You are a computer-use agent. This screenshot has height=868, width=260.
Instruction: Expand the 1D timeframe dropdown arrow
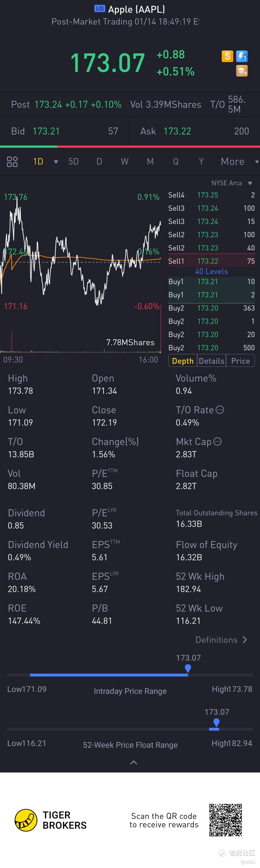click(56, 162)
